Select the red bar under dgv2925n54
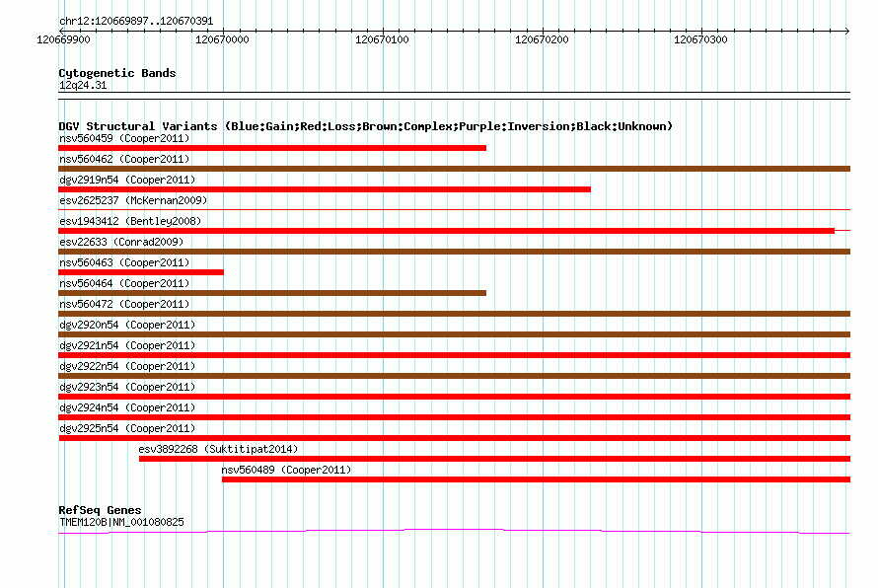The width and height of the screenshot is (878, 588). click(x=454, y=438)
